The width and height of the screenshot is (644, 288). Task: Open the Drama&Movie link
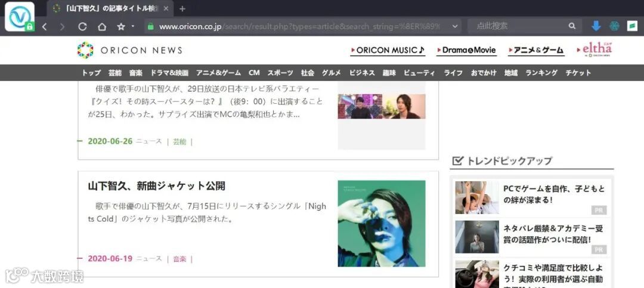click(x=466, y=51)
